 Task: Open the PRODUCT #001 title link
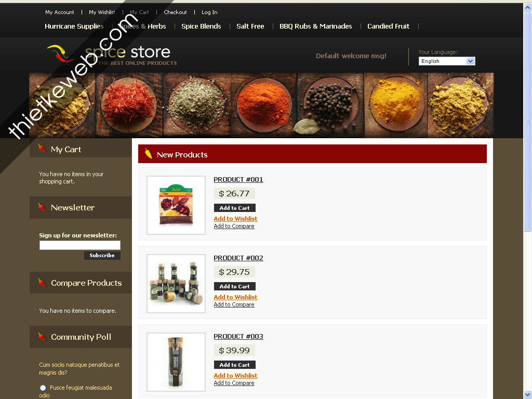tap(238, 179)
